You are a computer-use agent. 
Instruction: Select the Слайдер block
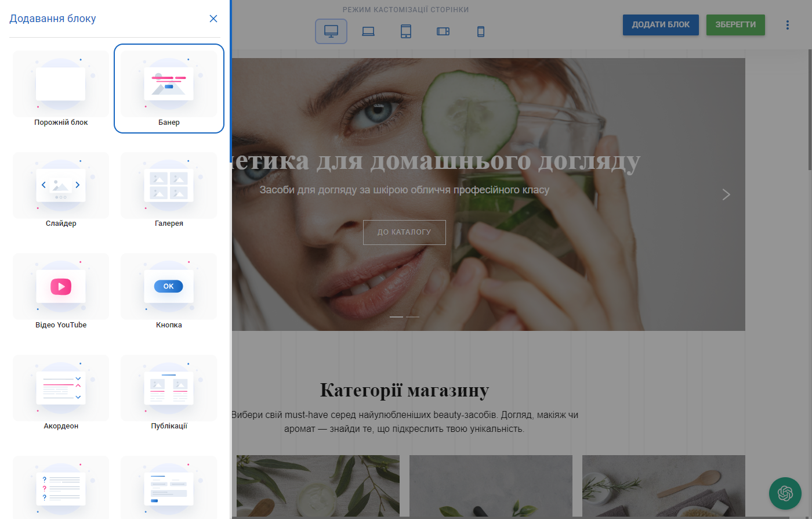coord(60,185)
